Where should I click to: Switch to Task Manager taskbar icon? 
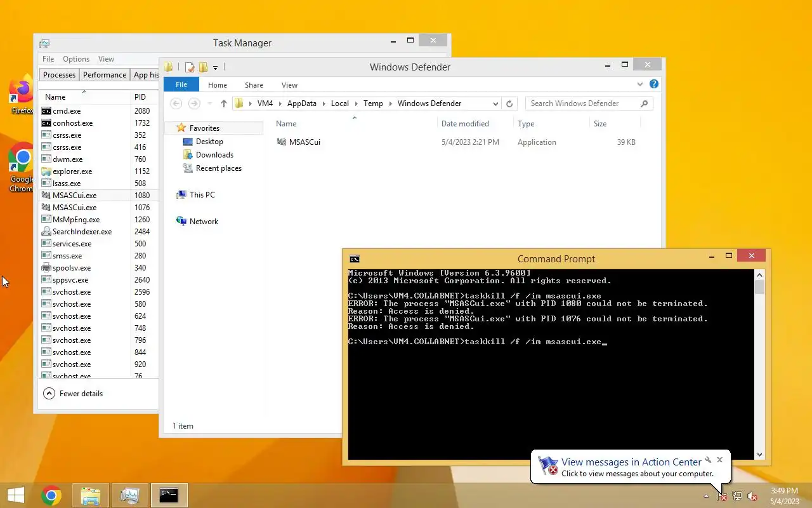coord(130,495)
